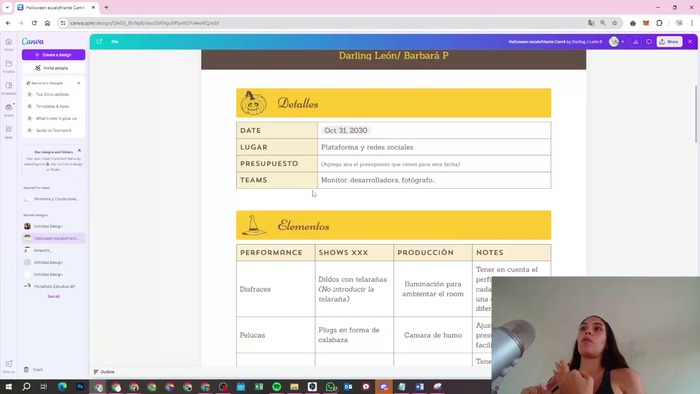
Task: Reload the page
Action: click(x=34, y=23)
